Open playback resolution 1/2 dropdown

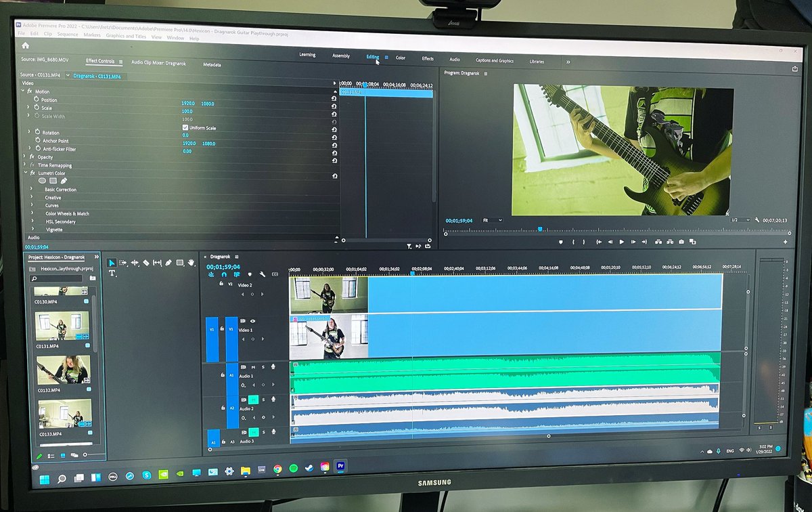pyautogui.click(x=740, y=220)
